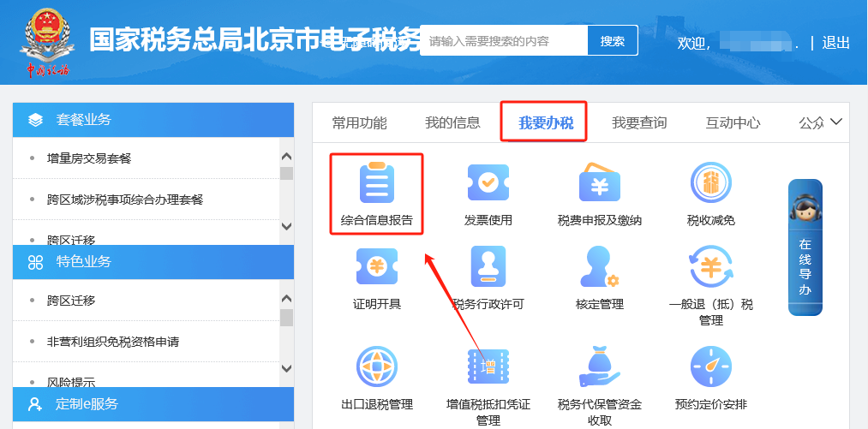The image size is (868, 429).
Task: Open the 证明开具 icon
Action: click(377, 267)
